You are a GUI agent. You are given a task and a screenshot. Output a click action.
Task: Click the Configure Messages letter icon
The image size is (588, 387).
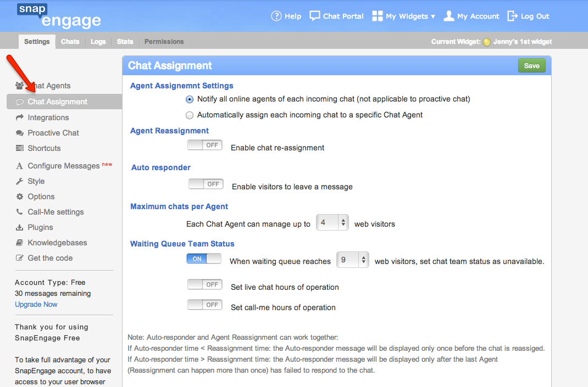click(19, 166)
